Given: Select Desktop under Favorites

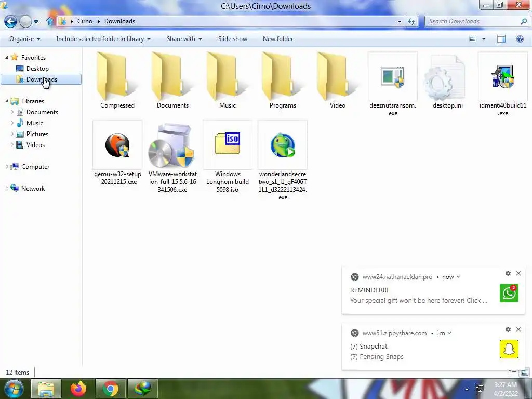Looking at the screenshot, I should (x=37, y=69).
